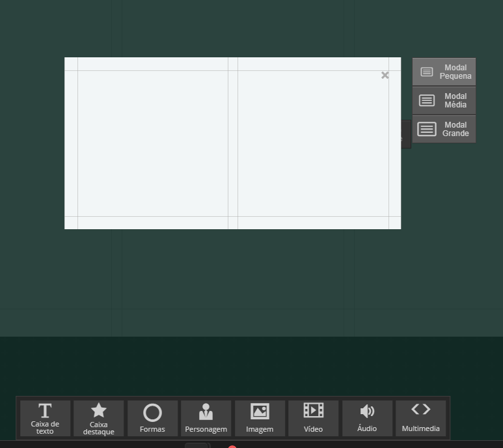Select the Caixa de texto tool
The height and width of the screenshot is (448, 503).
(45, 418)
